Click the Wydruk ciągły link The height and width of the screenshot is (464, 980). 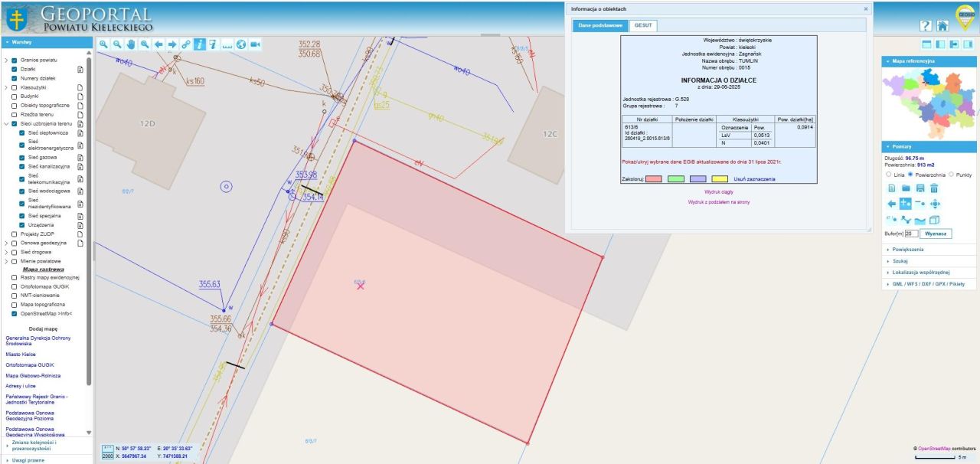[x=718, y=191]
